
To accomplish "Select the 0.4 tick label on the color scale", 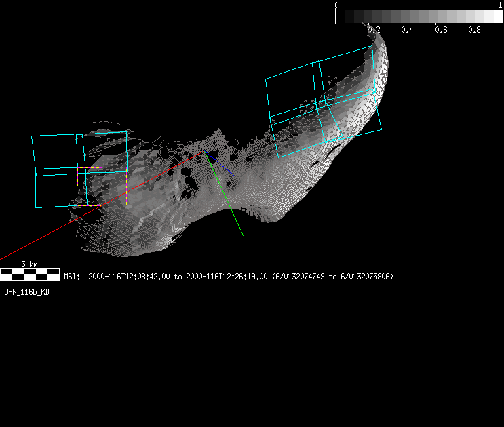I will pyautogui.click(x=407, y=30).
